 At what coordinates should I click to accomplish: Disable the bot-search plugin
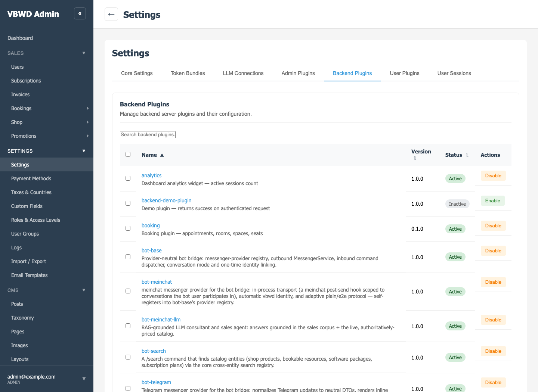click(493, 351)
